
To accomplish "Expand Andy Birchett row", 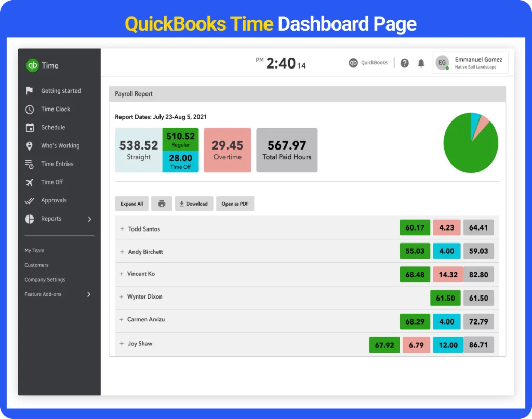I will [122, 252].
